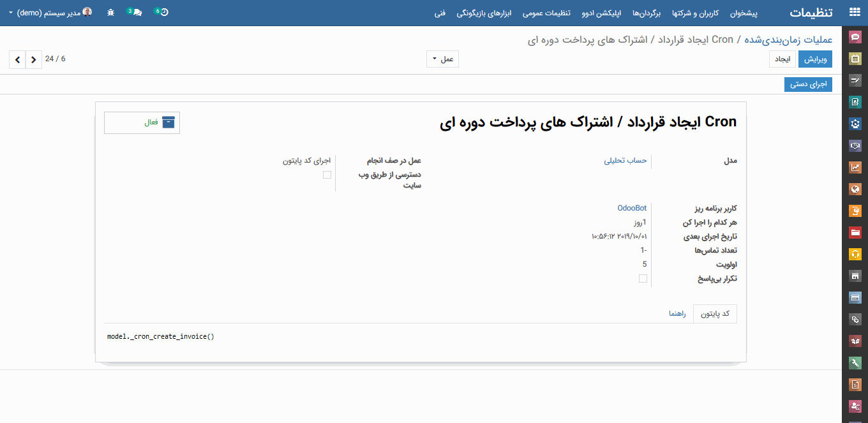Open the Contacts app in sidebar
The image size is (868, 423).
pos(855,102)
